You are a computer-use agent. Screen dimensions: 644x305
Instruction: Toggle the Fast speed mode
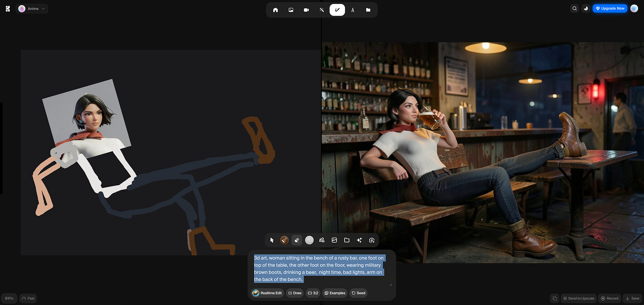click(28, 298)
